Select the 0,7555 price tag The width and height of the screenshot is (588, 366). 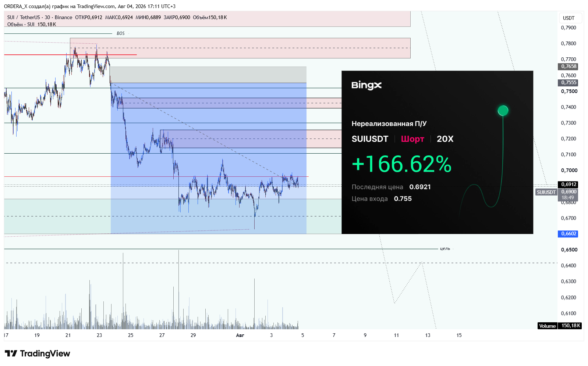click(x=568, y=83)
